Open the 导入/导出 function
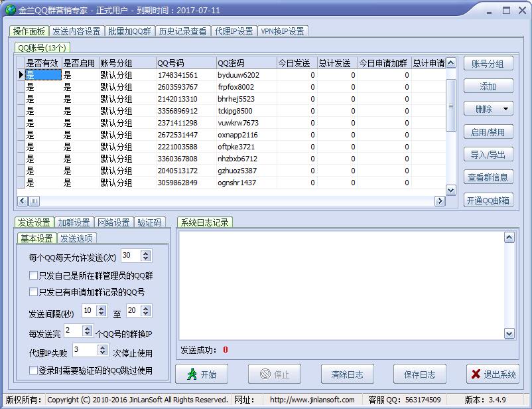532x409 pixels. click(488, 155)
